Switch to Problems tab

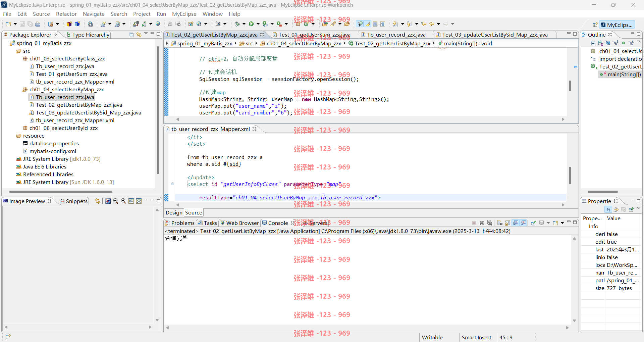point(180,223)
